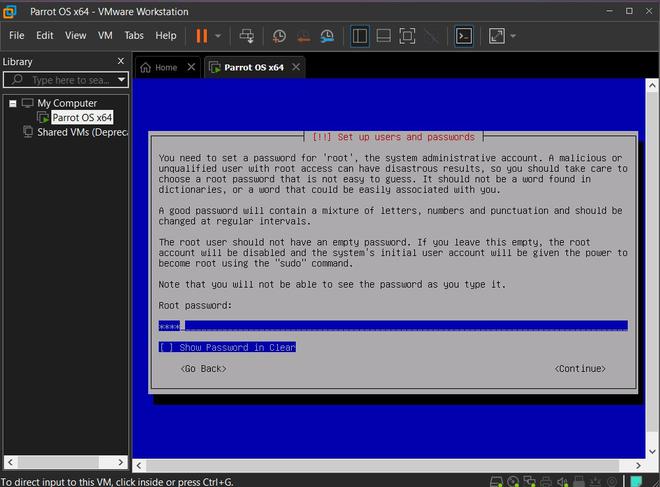
Task: Click the CD/DVD drive status bar icon
Action: [x=513, y=482]
